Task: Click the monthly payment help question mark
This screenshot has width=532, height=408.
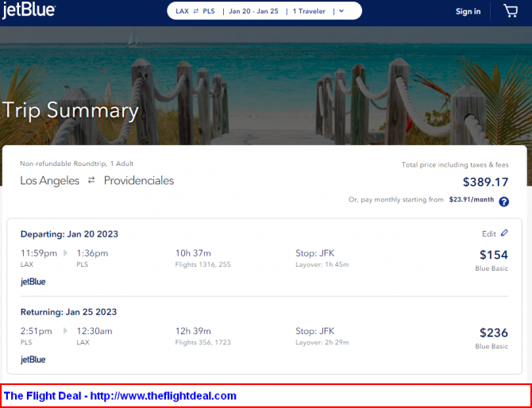Action: coord(504,202)
